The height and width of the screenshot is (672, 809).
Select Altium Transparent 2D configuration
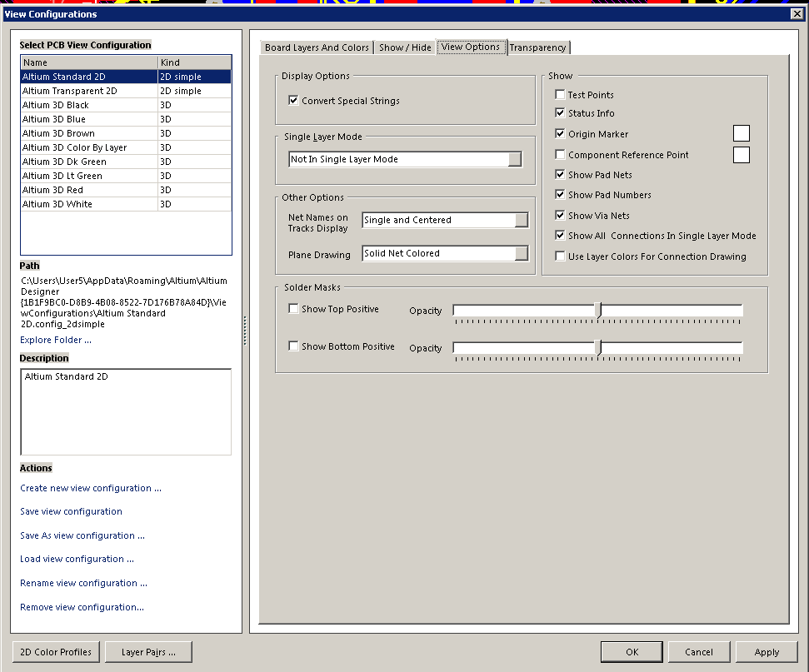point(126,91)
